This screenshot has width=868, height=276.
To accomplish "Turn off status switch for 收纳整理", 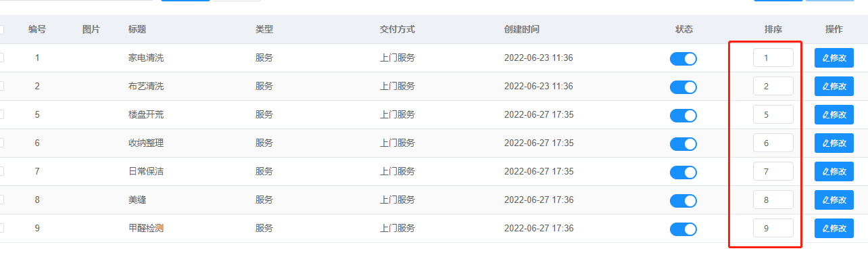I will 683,144.
